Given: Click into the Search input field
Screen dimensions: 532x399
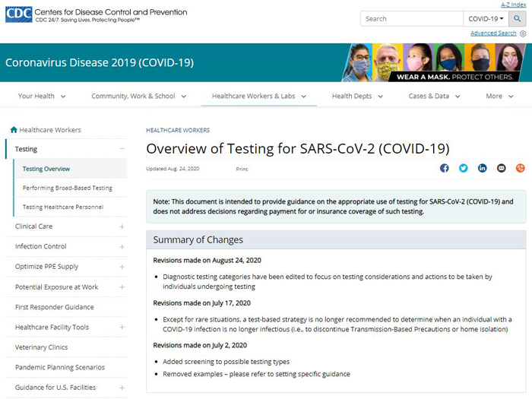Looking at the screenshot, I should pyautogui.click(x=412, y=19).
